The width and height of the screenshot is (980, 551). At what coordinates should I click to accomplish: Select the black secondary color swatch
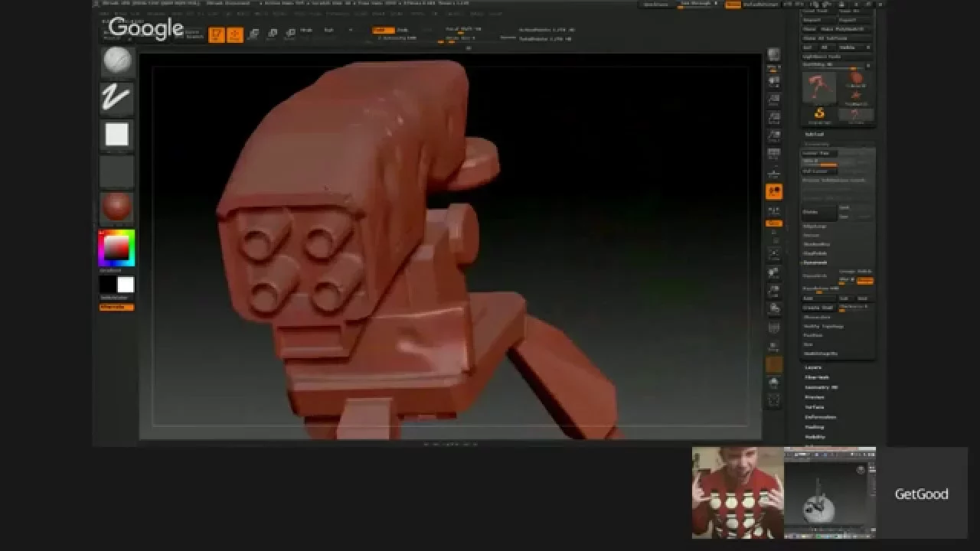108,285
